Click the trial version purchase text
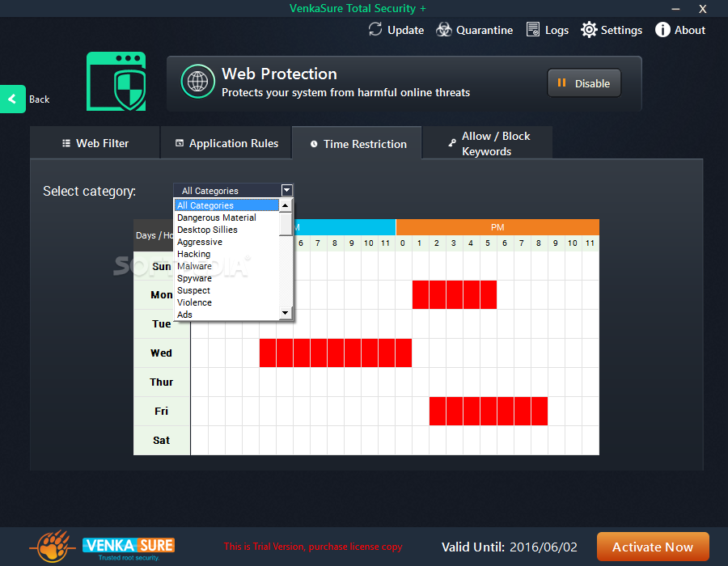 [313, 547]
